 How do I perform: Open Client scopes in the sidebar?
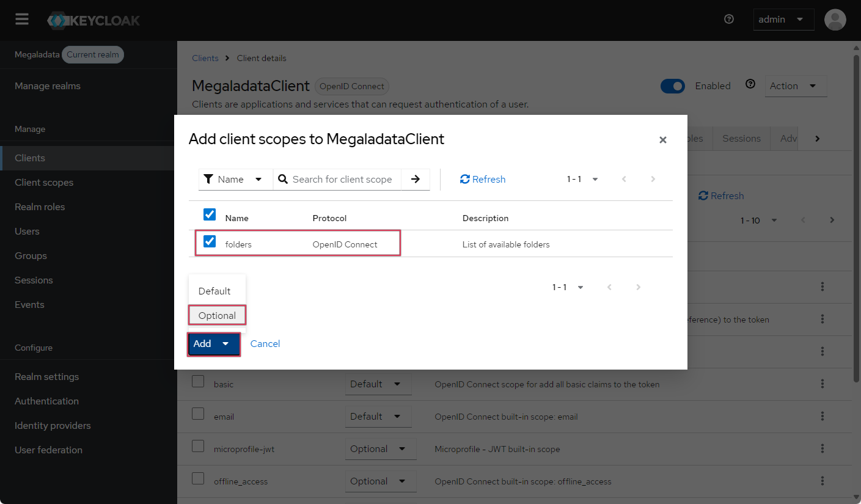pos(89,183)
